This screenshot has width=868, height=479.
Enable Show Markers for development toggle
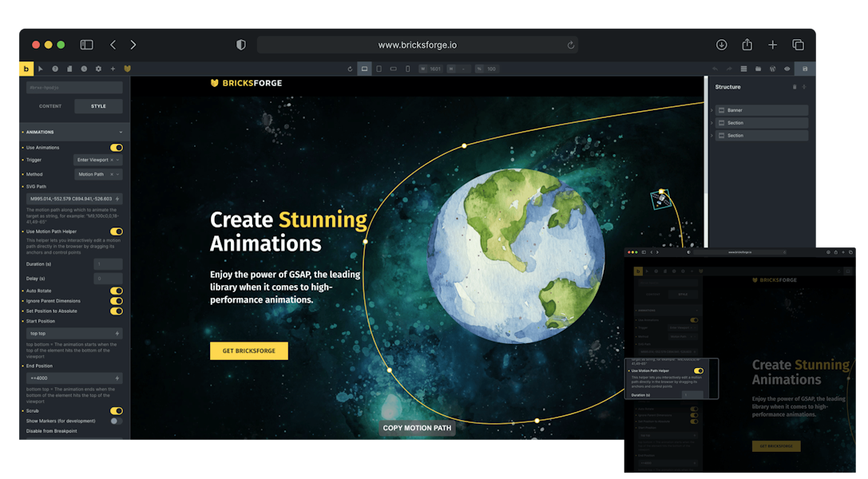(117, 421)
